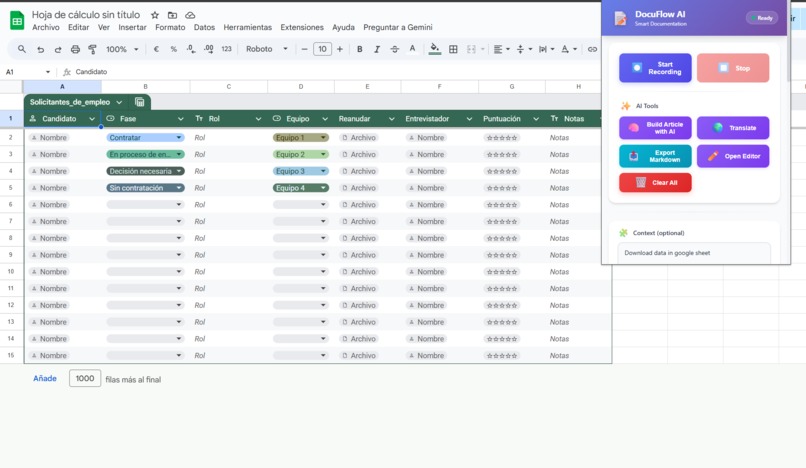The image size is (806, 468).
Task: Click Añade to add rows
Action: 45,379
